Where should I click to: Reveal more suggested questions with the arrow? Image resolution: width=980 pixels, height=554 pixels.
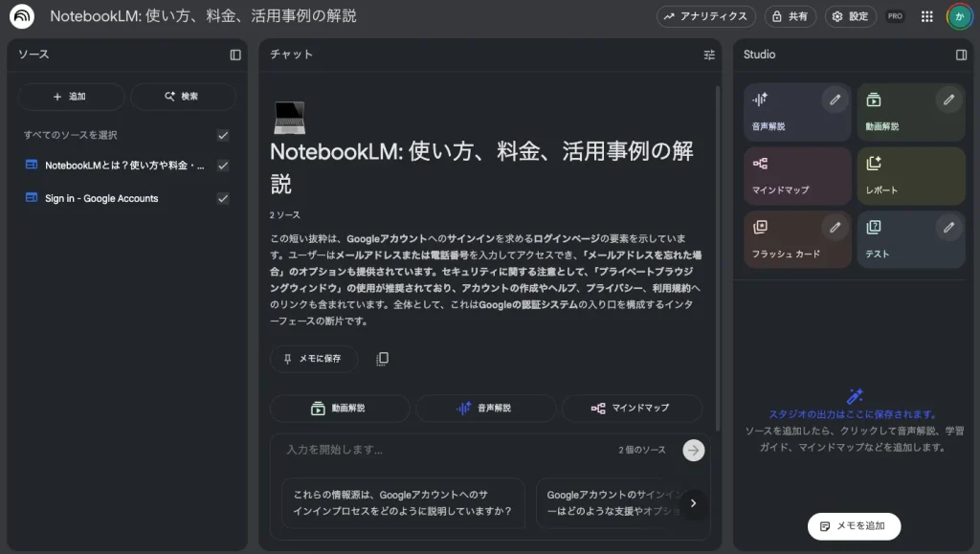[x=694, y=502]
